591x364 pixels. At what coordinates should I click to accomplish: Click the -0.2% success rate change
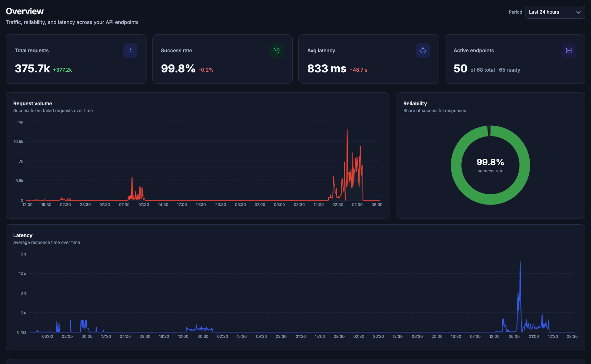206,70
